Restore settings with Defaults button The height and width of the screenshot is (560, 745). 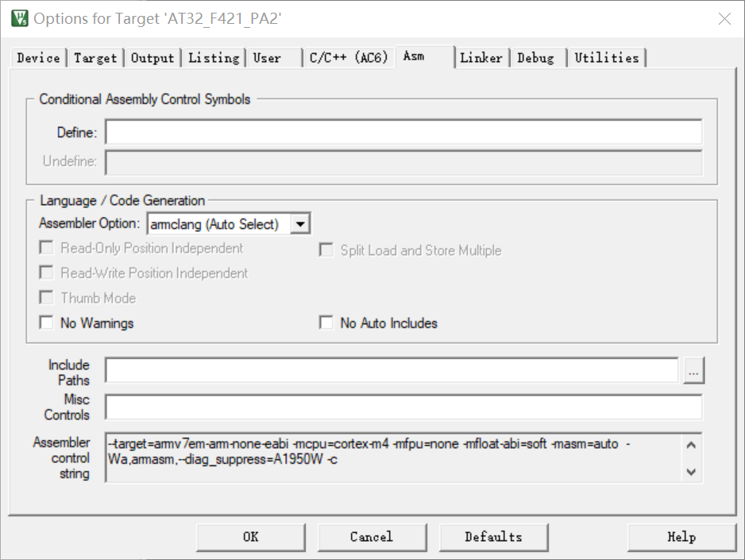pos(494,537)
